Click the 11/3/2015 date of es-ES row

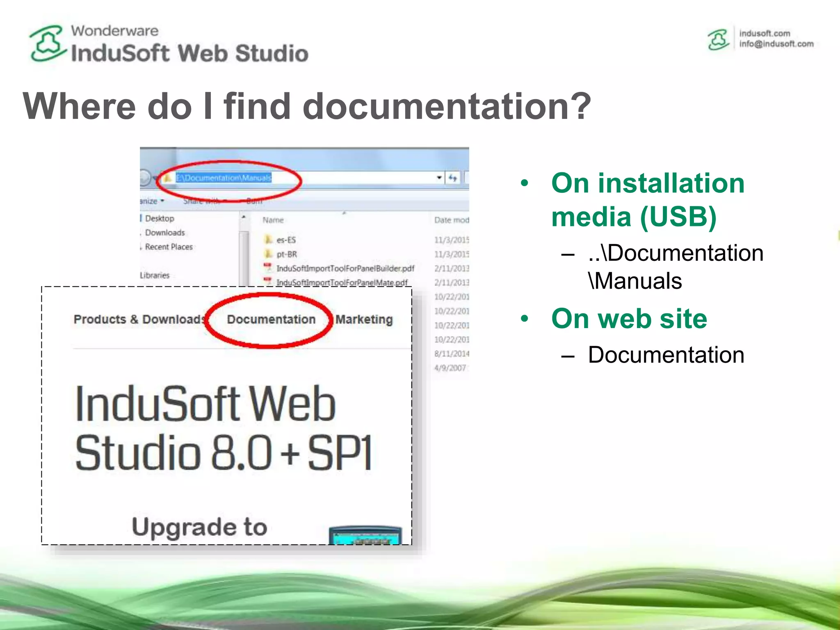452,240
